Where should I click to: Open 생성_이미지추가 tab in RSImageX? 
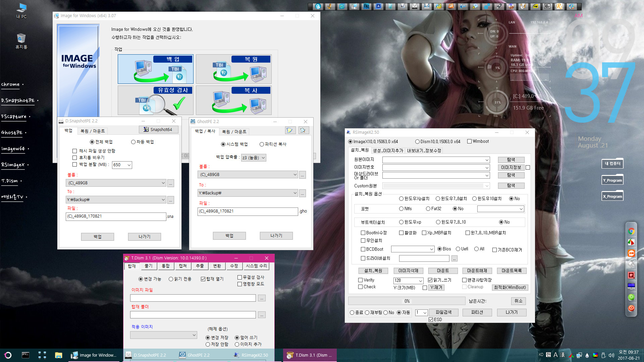coord(388,150)
